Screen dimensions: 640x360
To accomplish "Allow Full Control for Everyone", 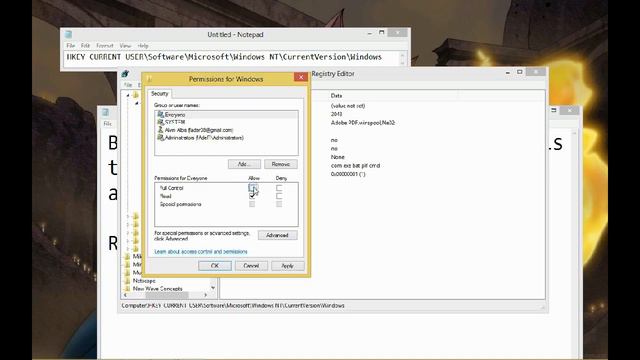I will pyautogui.click(x=252, y=188).
